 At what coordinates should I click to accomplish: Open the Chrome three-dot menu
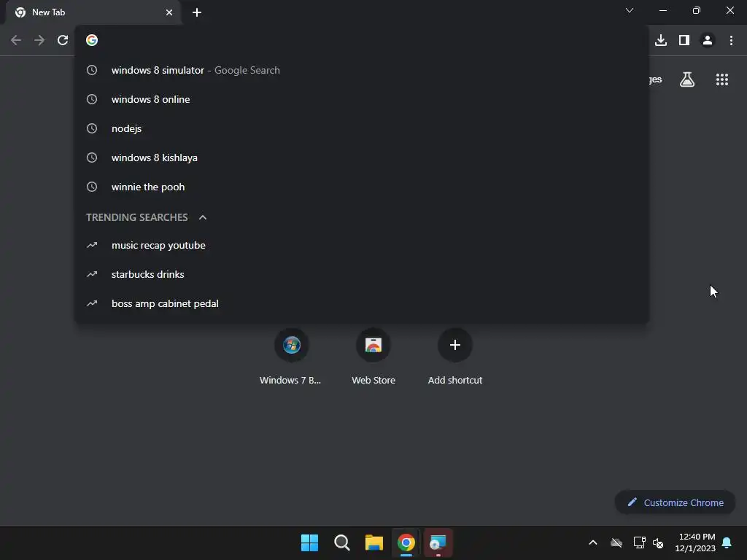click(x=731, y=41)
